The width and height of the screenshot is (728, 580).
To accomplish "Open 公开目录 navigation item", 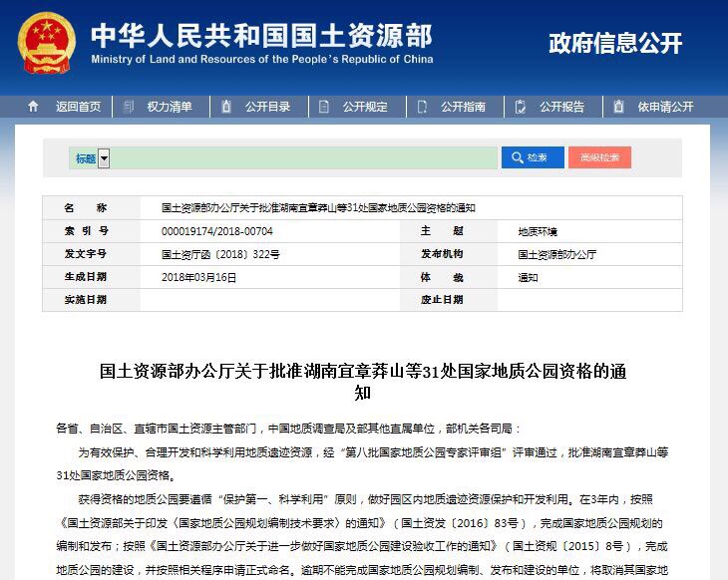I will click(267, 107).
